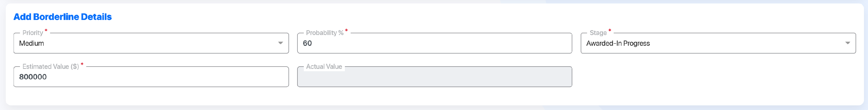Select the Medium priority value text
Image resolution: width=868 pixels, height=110 pixels.
(x=31, y=43)
